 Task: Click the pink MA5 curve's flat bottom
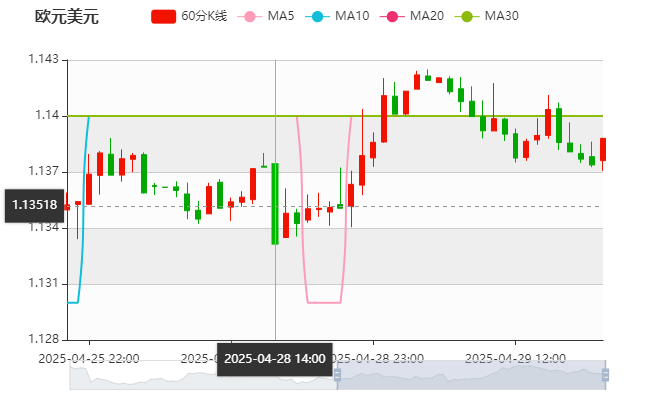323,302
